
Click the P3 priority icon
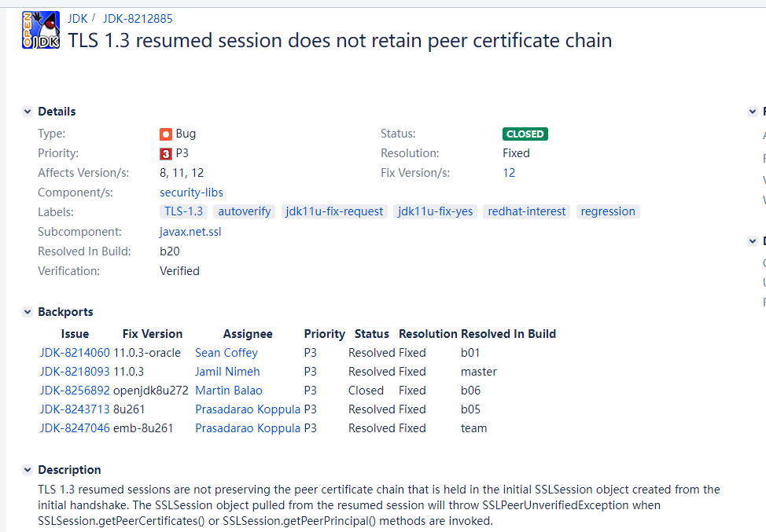tap(164, 152)
